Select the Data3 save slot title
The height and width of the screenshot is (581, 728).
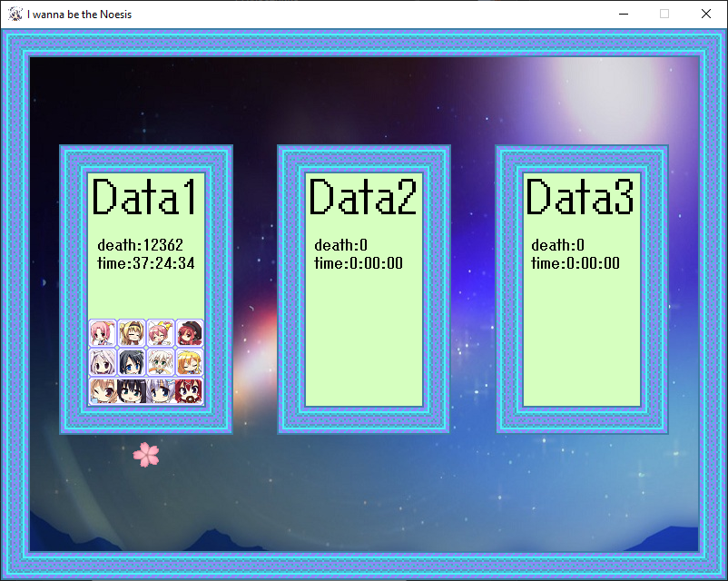(580, 197)
